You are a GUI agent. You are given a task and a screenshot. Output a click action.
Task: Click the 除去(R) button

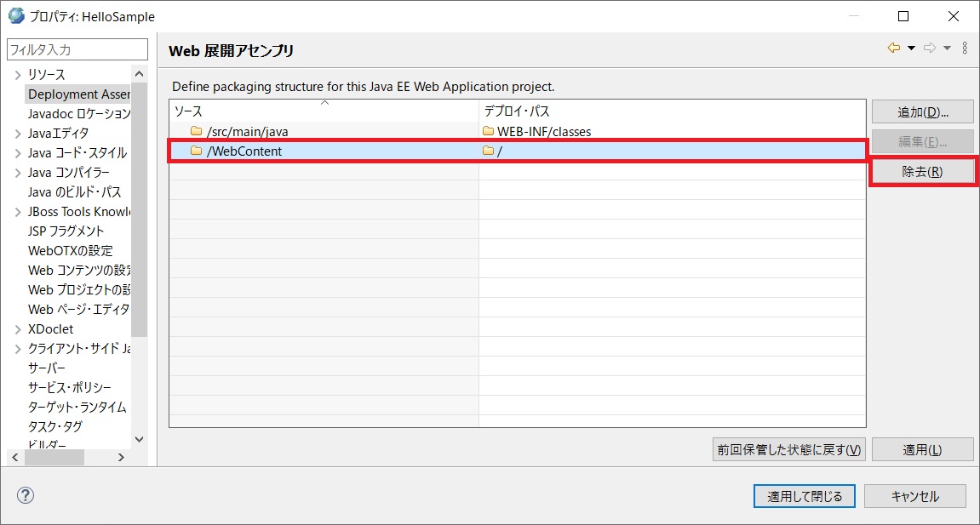(922, 171)
